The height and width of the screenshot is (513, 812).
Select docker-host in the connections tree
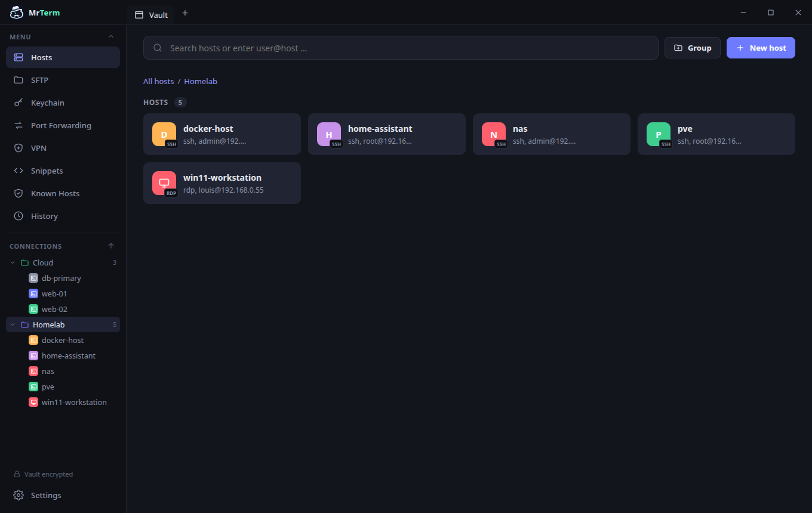63,340
